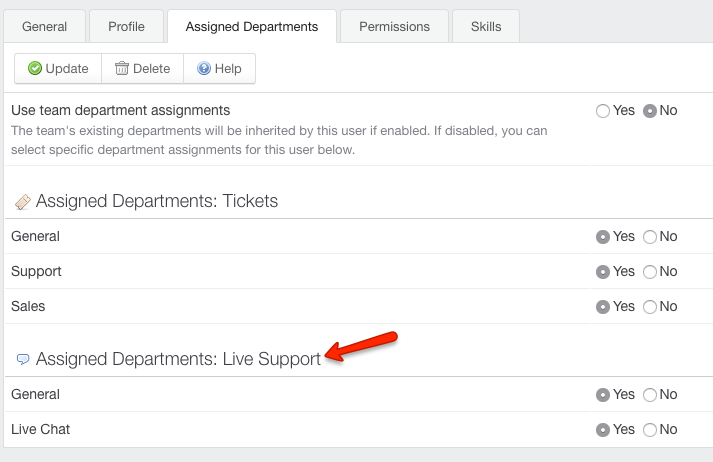713x462 pixels.
Task: Disable Live Chat department with No
Action: (x=650, y=430)
